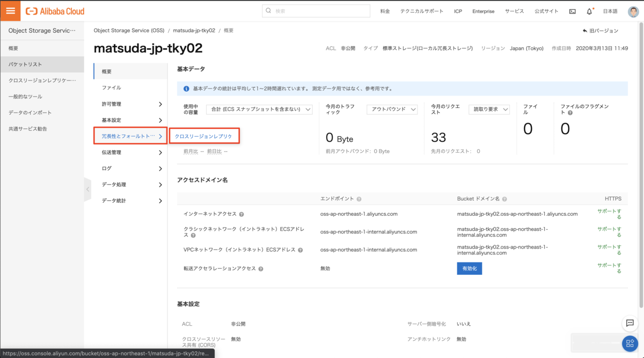Open the 使用中の容量 total dropdown
The image size is (644, 358).
click(260, 109)
